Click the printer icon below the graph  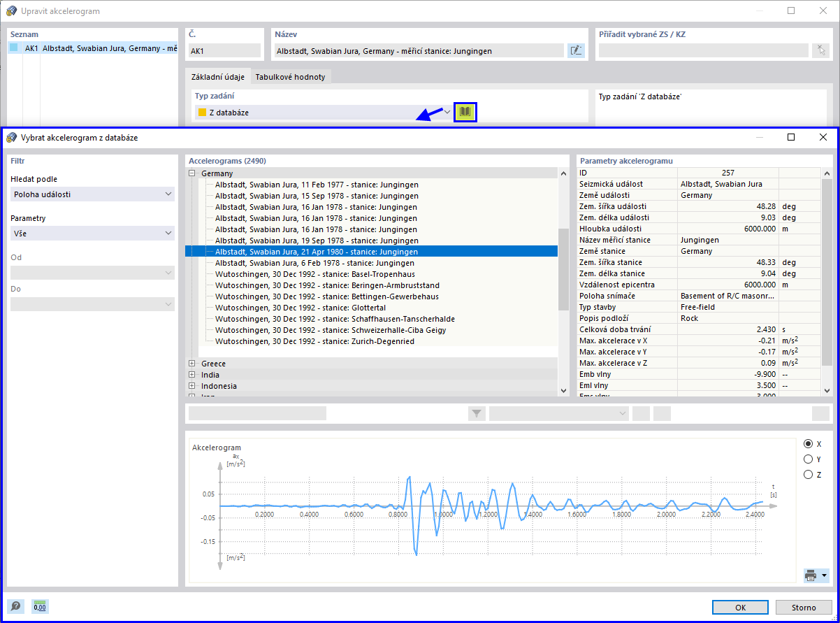(x=811, y=575)
